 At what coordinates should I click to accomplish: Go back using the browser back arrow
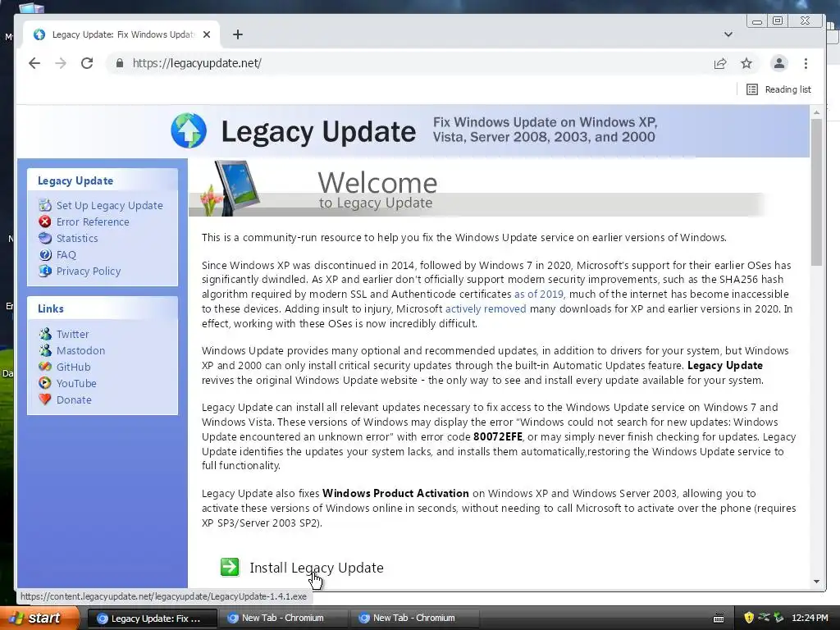coord(34,63)
